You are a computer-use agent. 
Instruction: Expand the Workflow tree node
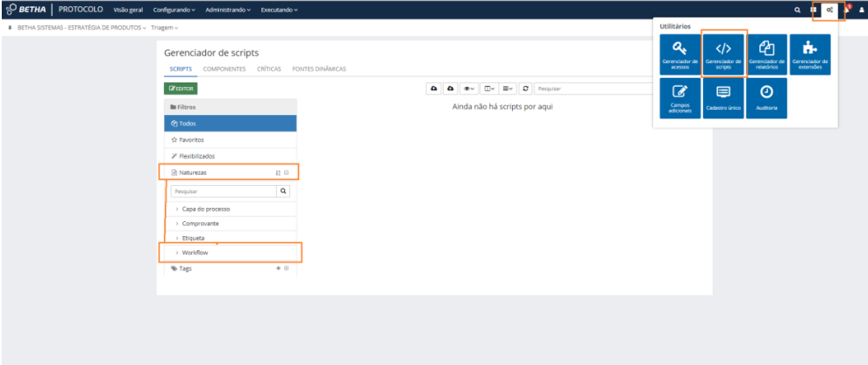coord(176,253)
